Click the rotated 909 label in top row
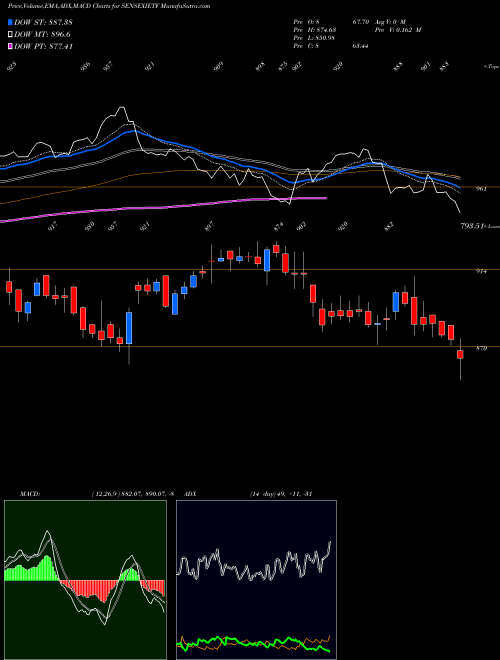Screen dimensions: 500x660 218,66
